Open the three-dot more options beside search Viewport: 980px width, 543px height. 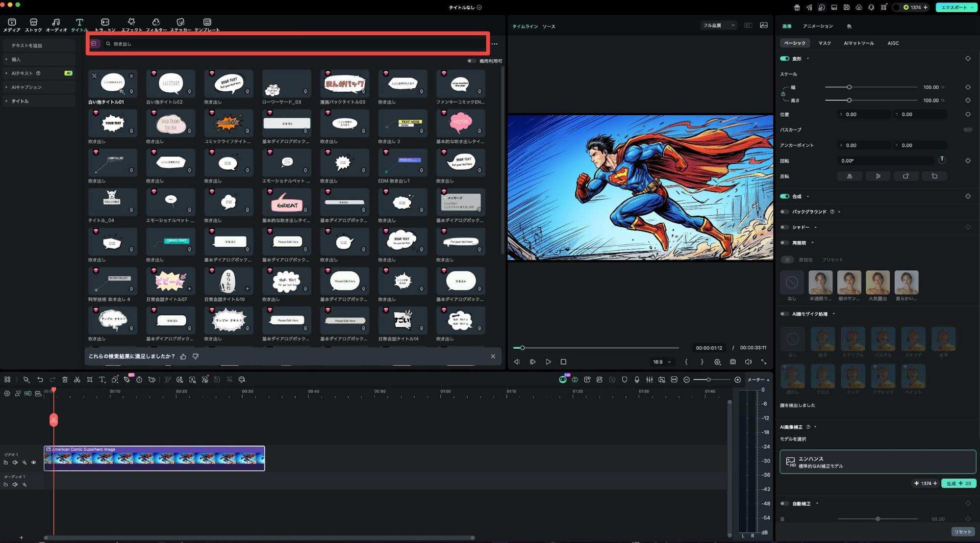[x=495, y=44]
